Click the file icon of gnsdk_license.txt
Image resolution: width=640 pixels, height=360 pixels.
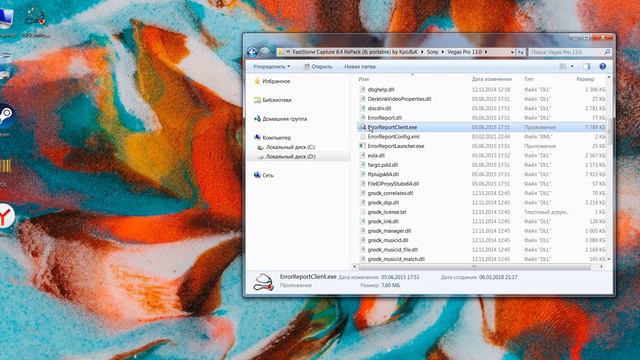(362, 212)
